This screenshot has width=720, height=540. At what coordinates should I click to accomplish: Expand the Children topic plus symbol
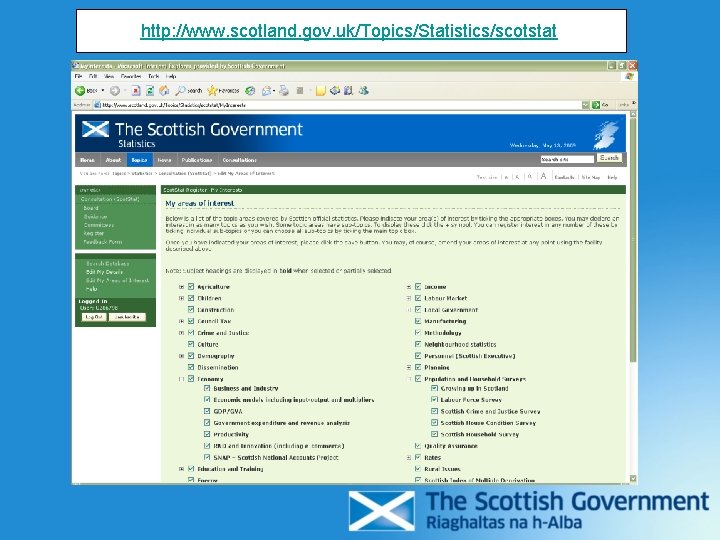point(181,298)
